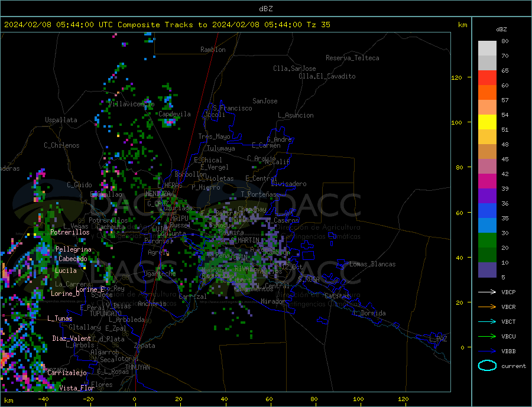Click the Mirador map label
532x407 pixels.
pos(273,301)
